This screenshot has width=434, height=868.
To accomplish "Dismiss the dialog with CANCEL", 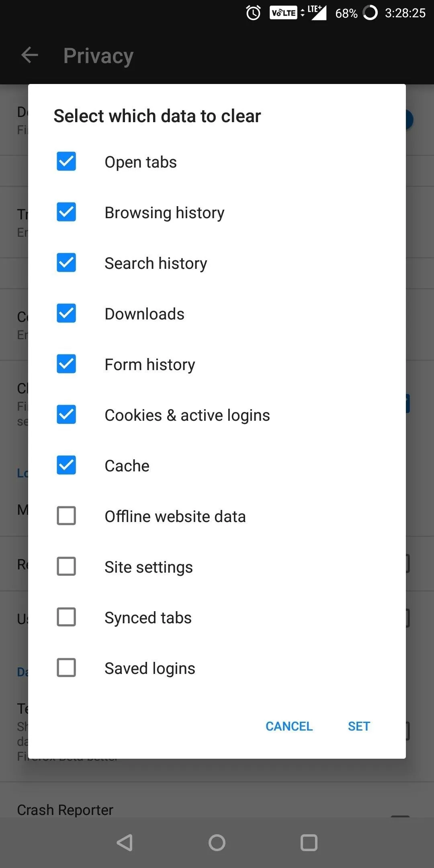I will (289, 726).
